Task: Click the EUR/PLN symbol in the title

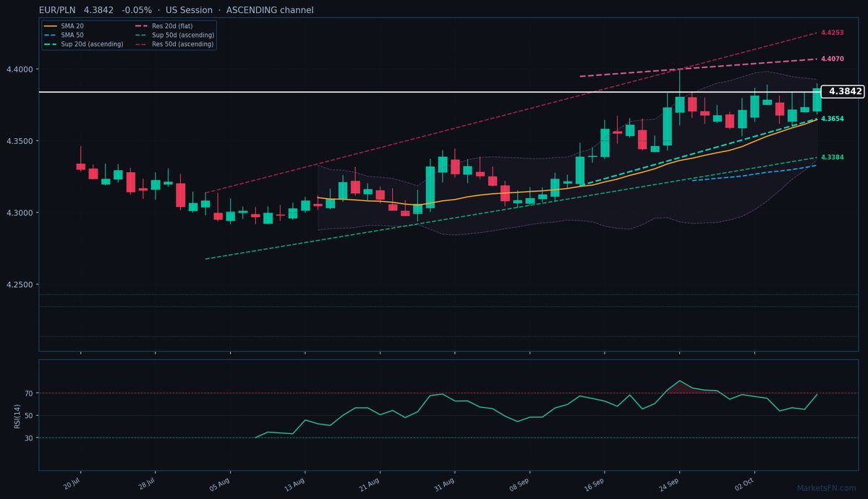Action: (x=58, y=10)
